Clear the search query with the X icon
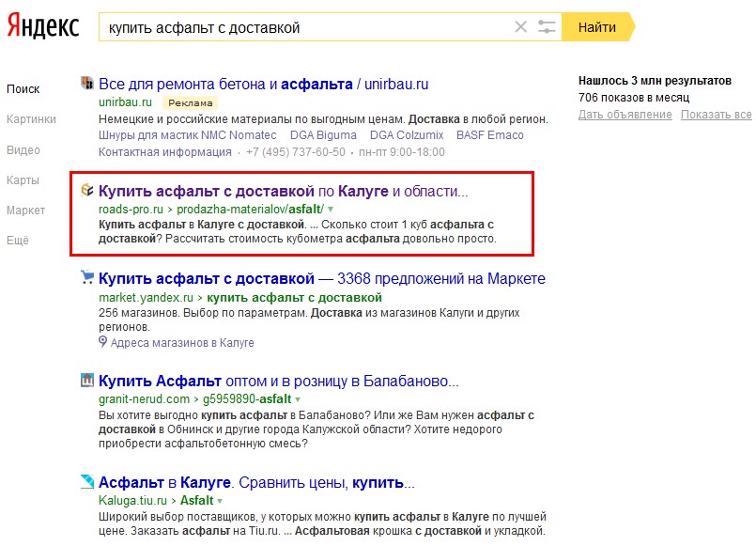The width and height of the screenshot is (756, 546). (x=520, y=27)
